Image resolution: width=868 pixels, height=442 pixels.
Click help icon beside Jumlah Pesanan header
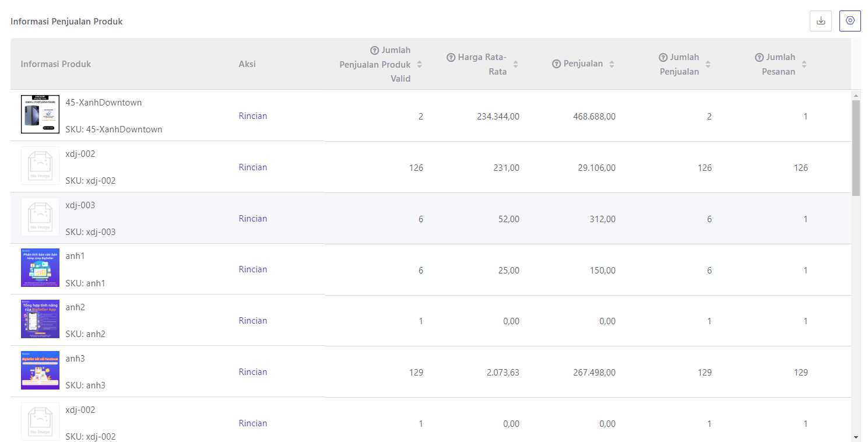click(759, 57)
